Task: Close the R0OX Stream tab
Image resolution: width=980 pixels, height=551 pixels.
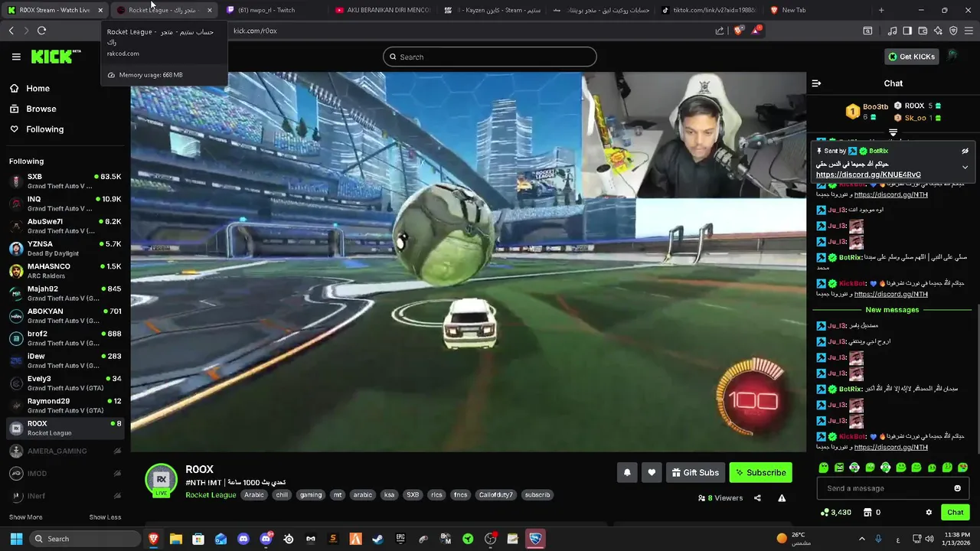Action: 100,10
